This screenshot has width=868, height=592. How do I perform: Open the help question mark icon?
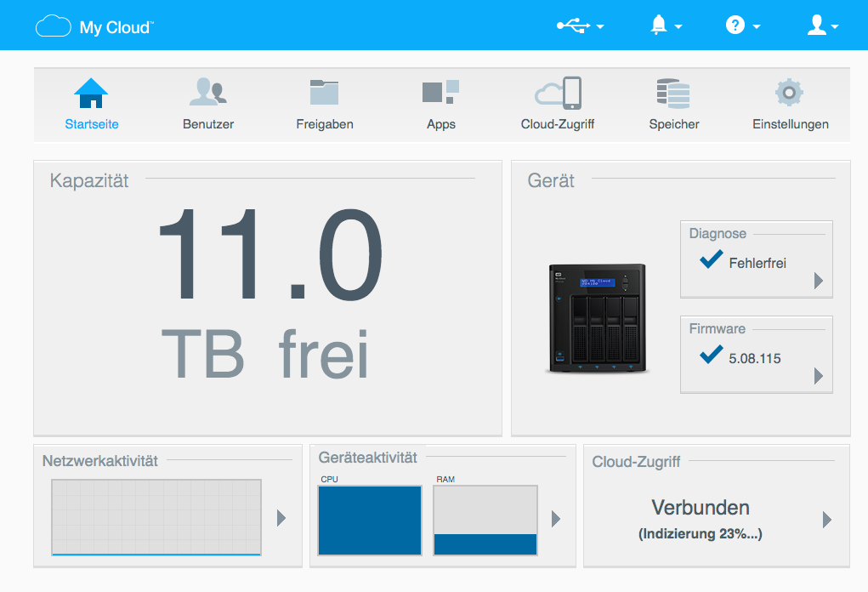click(x=735, y=25)
